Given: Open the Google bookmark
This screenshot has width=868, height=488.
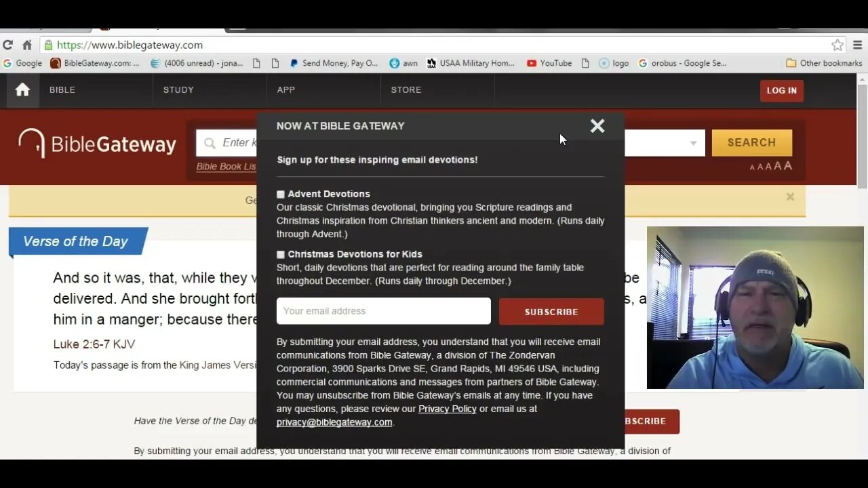Looking at the screenshot, I should pos(23,63).
